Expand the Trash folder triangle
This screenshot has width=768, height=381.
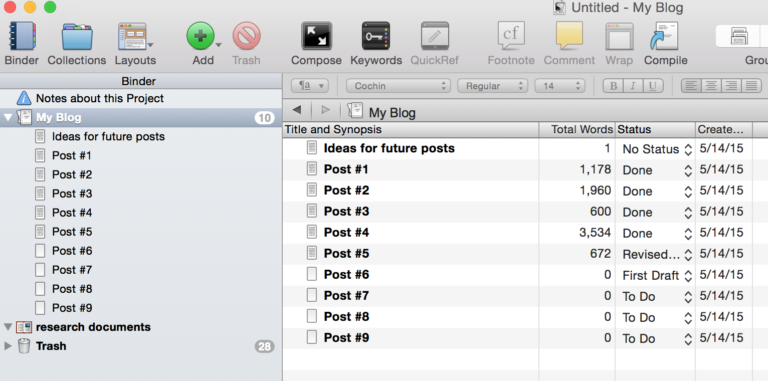(7, 346)
